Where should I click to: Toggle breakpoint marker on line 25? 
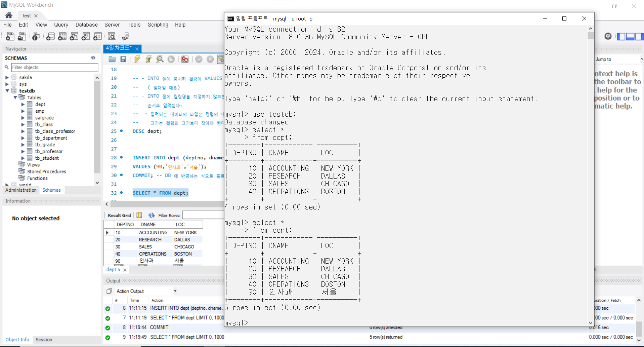[121, 131]
